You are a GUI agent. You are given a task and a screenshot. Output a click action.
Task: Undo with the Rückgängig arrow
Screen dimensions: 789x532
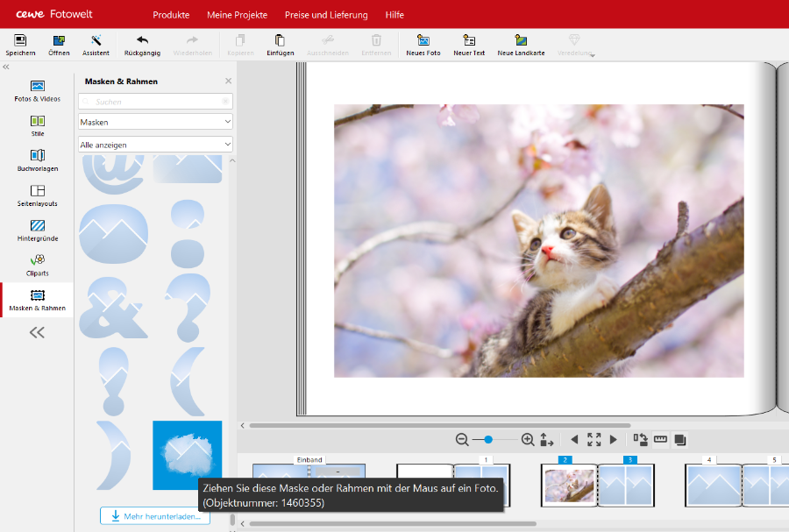click(x=142, y=41)
